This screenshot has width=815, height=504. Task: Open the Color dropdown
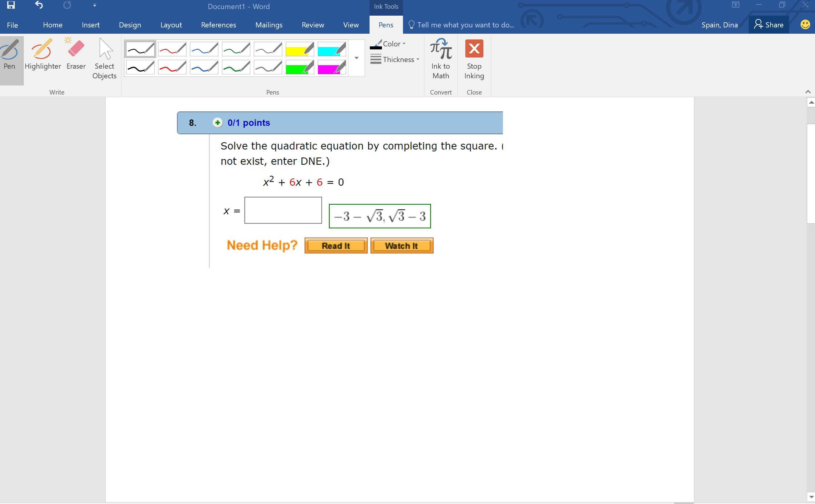click(392, 44)
